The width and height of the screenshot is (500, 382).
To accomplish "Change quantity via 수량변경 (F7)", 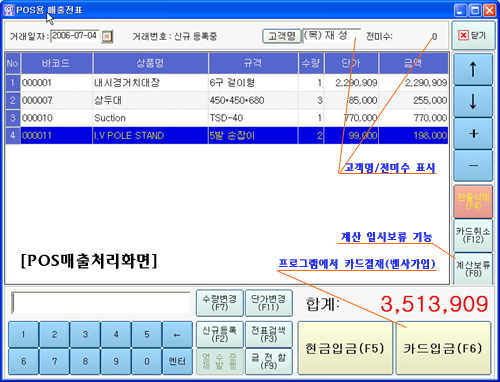I will pyautogui.click(x=219, y=303).
